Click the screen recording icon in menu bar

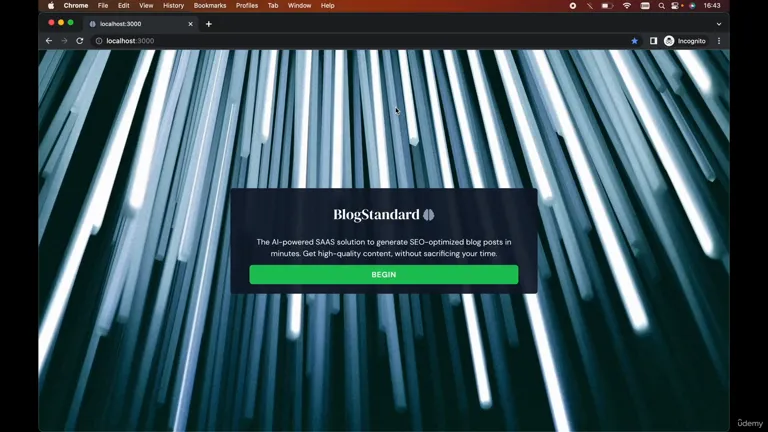[573, 6]
